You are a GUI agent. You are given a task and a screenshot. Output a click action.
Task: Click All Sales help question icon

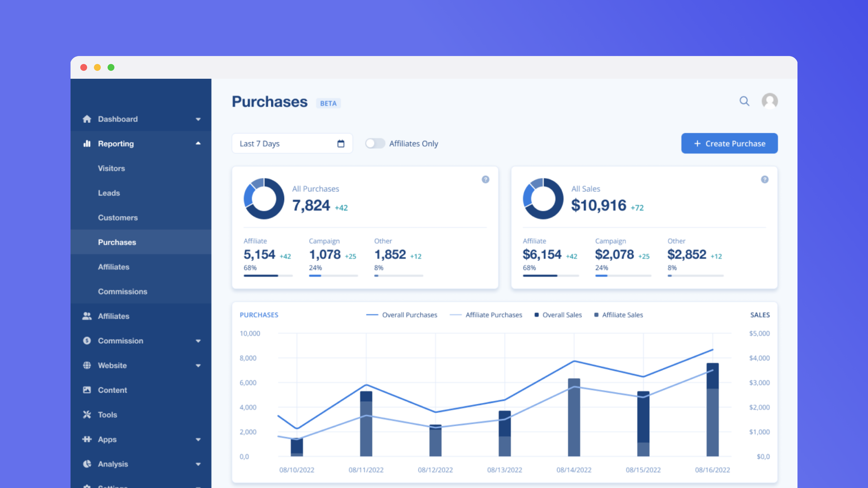[x=764, y=180]
